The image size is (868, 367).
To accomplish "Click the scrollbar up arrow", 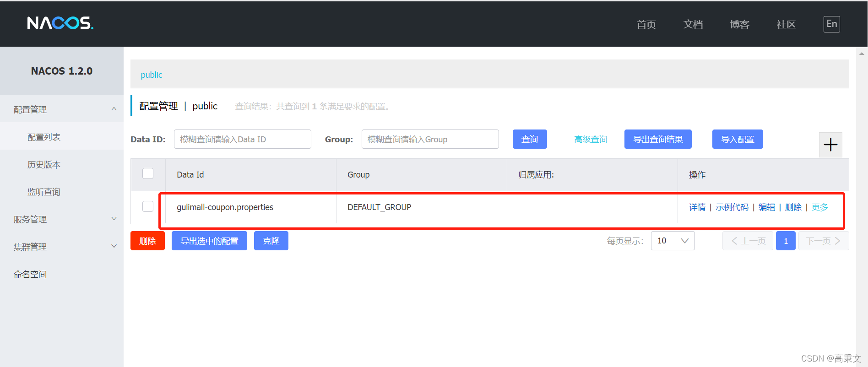I will [862, 54].
